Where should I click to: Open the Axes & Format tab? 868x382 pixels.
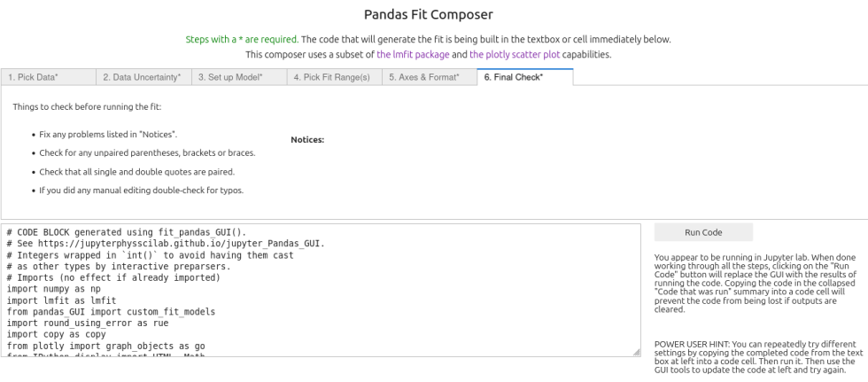pos(429,77)
